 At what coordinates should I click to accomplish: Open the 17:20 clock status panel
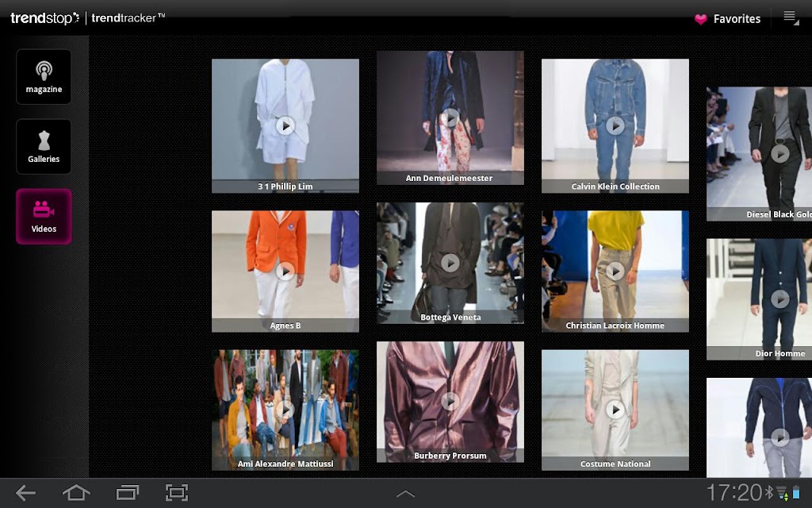[734, 492]
